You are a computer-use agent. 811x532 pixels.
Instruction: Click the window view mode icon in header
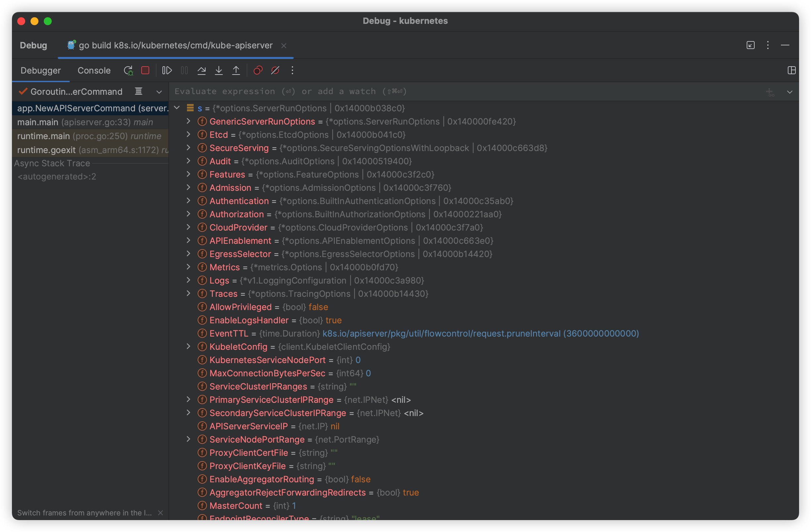751,45
